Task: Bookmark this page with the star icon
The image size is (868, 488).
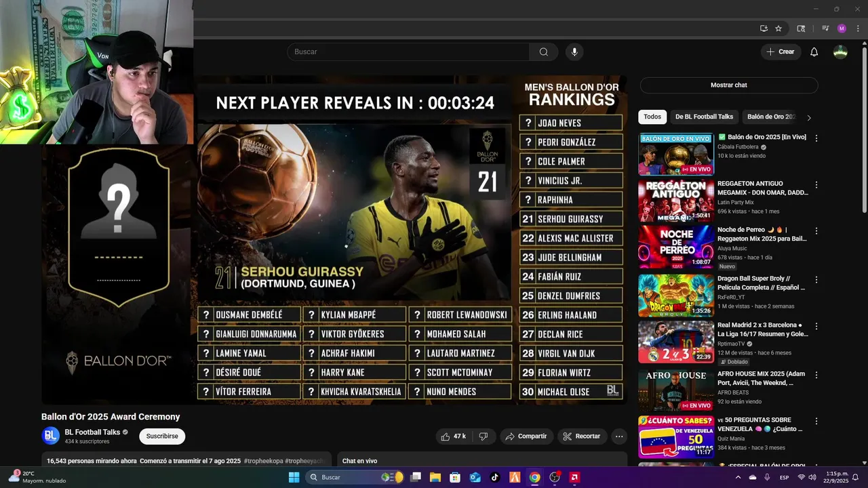Action: [x=778, y=28]
